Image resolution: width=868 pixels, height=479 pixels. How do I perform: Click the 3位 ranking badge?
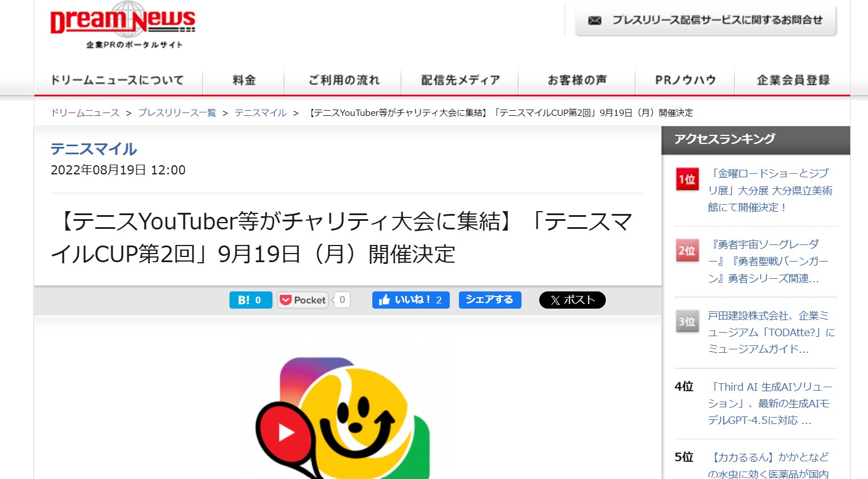tap(687, 322)
